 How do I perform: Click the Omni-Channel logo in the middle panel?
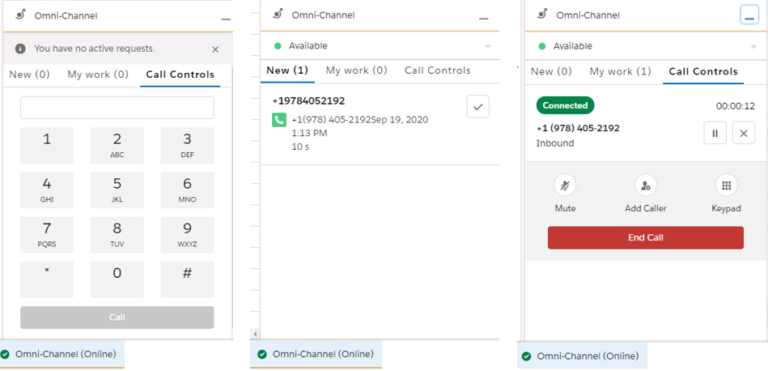(x=279, y=14)
